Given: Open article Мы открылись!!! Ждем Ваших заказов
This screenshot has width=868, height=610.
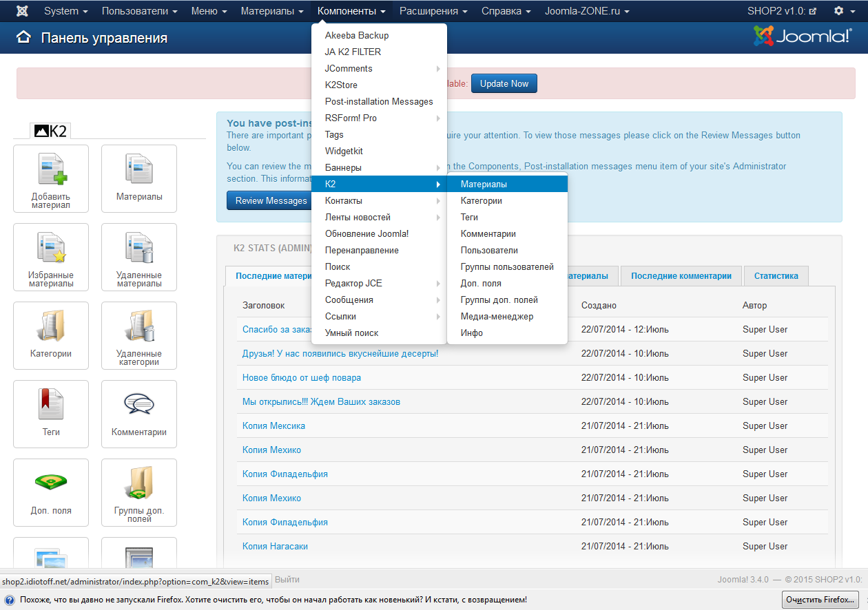Looking at the screenshot, I should coord(321,401).
